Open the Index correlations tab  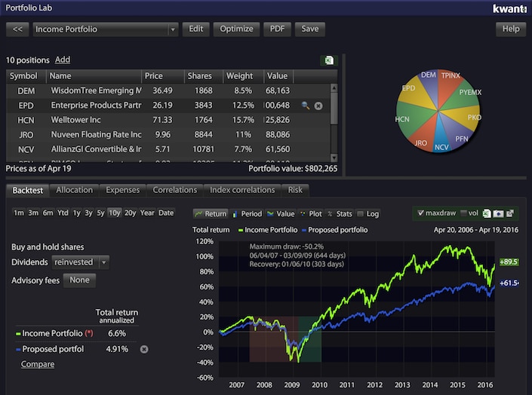point(242,190)
